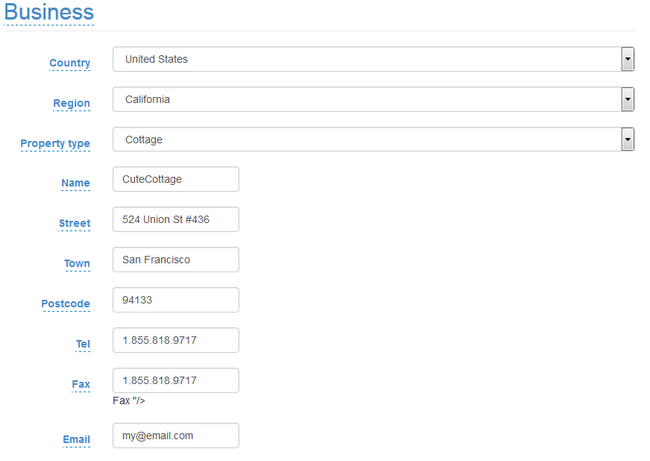Select the Street label text

point(74,224)
